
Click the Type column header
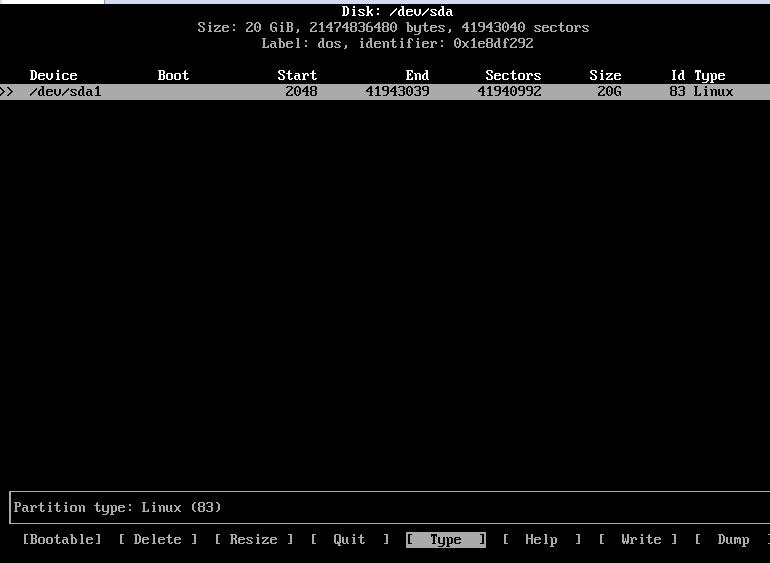[x=710, y=75]
